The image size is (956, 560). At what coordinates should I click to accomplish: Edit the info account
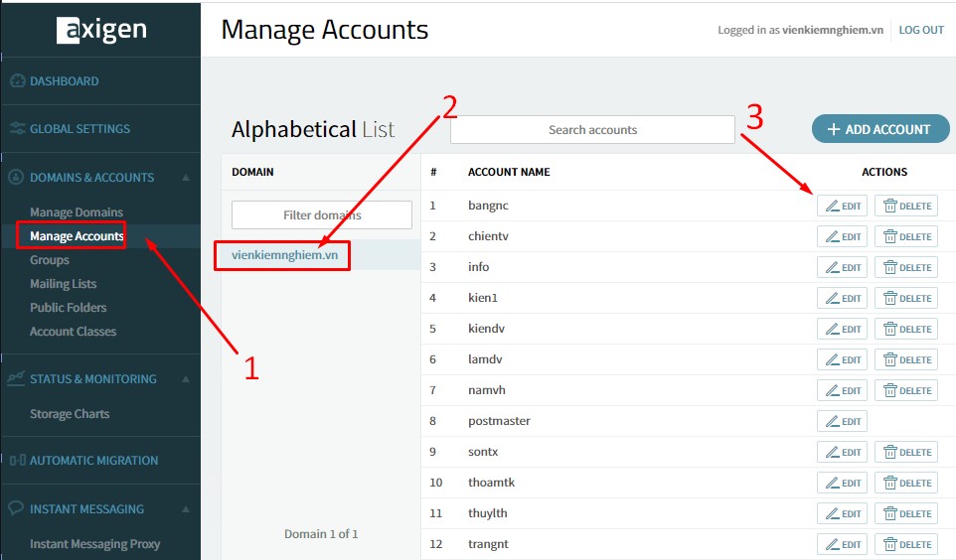pos(842,267)
